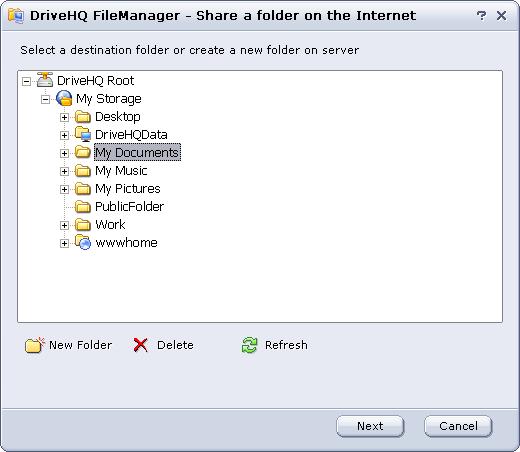The image size is (520, 452).
Task: Expand the My Documents folder
Action: (x=64, y=153)
